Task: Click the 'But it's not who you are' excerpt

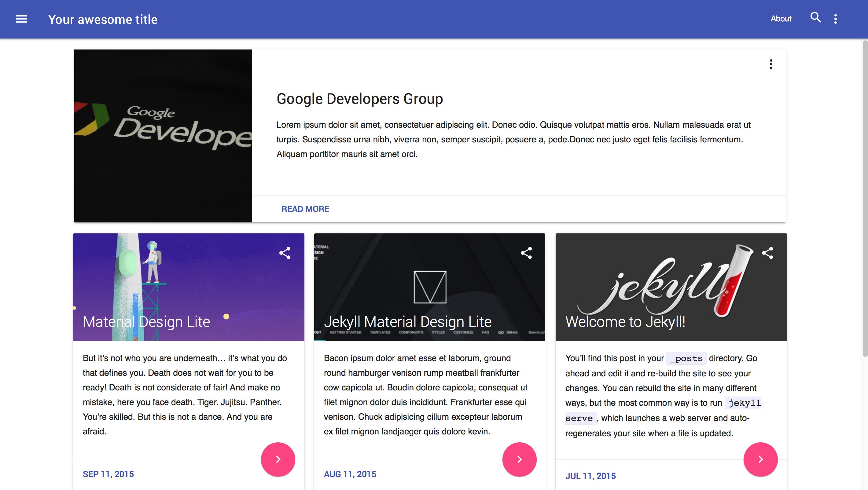Action: tap(185, 395)
